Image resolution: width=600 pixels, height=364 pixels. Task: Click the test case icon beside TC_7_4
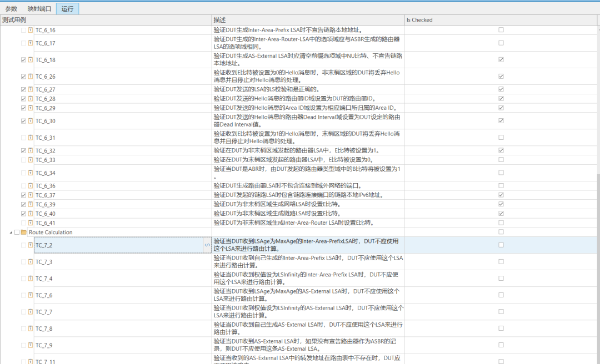31,279
